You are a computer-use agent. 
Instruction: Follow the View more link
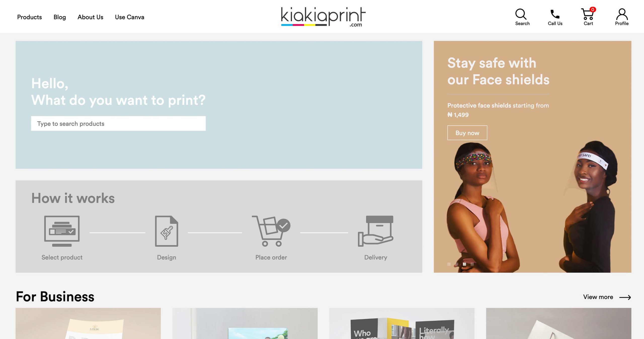[598, 297]
